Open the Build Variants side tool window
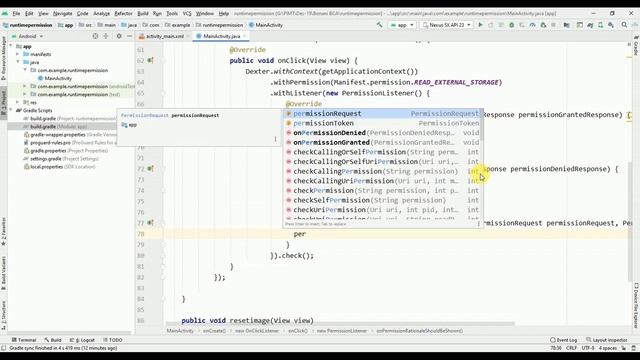The width and height of the screenshot is (640, 360). pos(4,273)
